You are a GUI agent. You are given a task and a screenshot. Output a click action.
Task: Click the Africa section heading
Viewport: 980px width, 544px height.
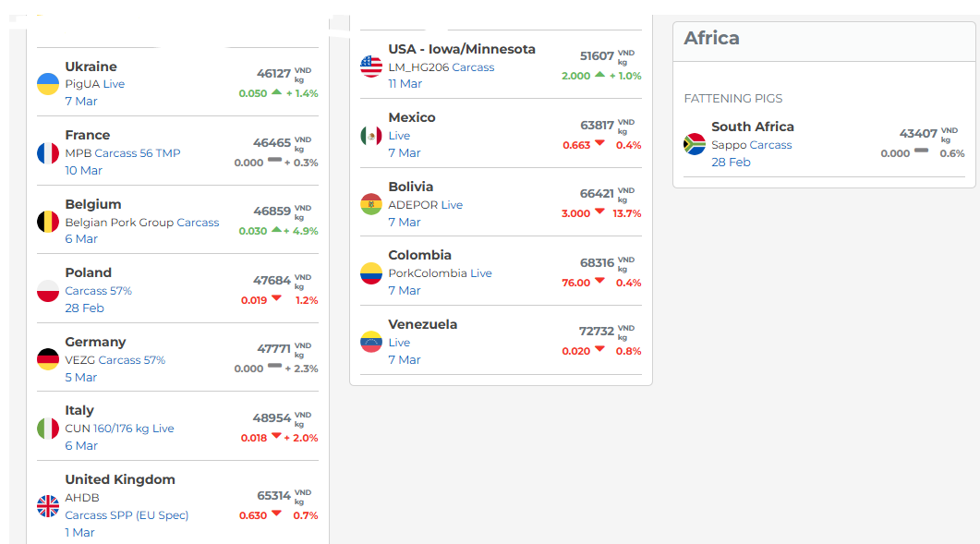711,39
